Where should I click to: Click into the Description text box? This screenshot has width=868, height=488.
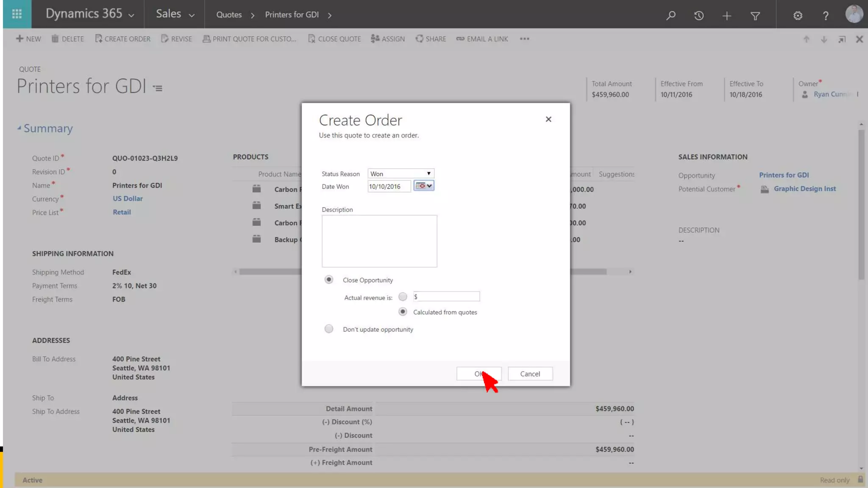click(379, 241)
